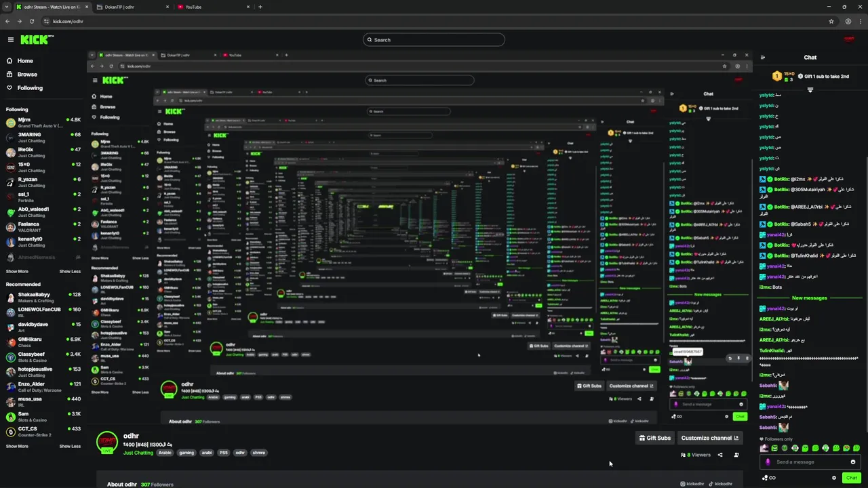Insert the first emote in the chat emote row
This screenshot has width=868, height=488.
click(x=765, y=448)
